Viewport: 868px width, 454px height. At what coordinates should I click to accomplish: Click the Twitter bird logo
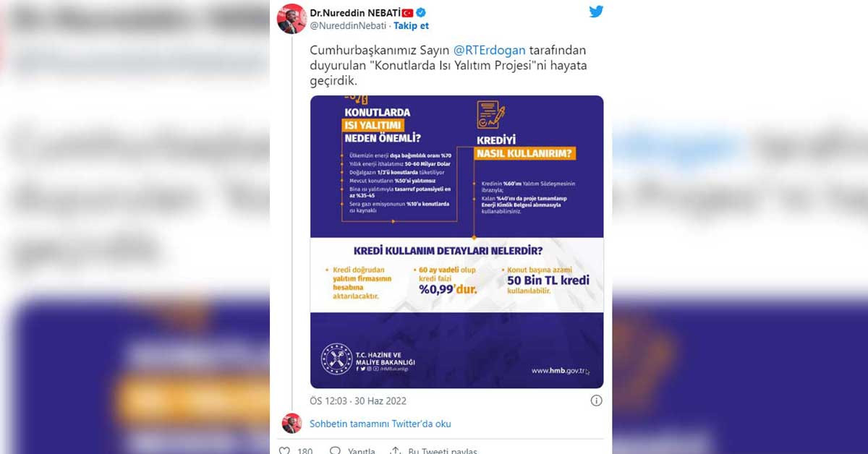pos(596,12)
